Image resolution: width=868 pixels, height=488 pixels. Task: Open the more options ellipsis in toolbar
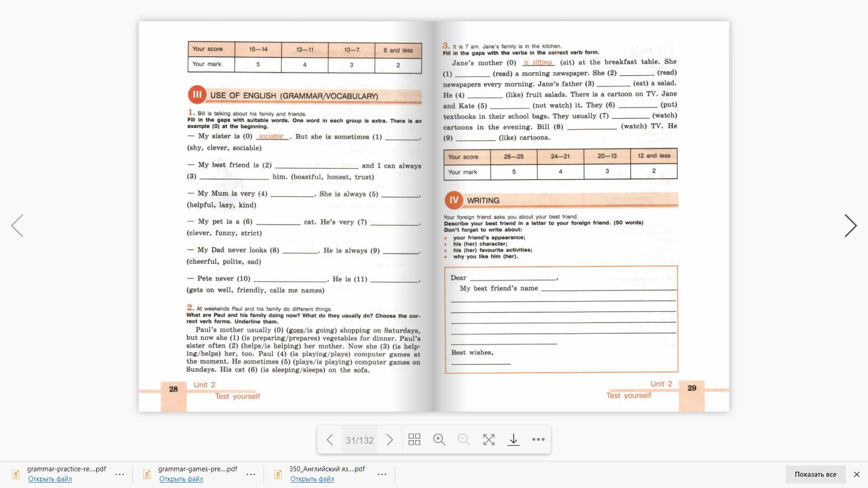[x=538, y=440]
